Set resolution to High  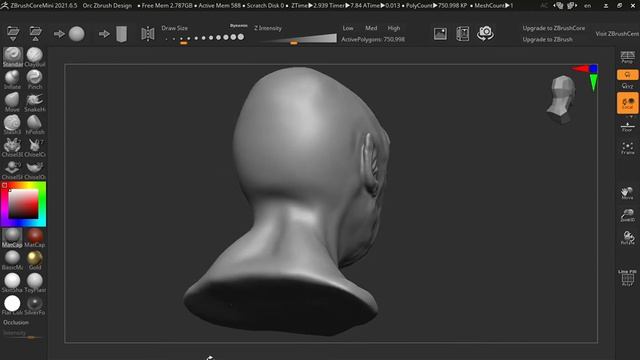pyautogui.click(x=394, y=28)
